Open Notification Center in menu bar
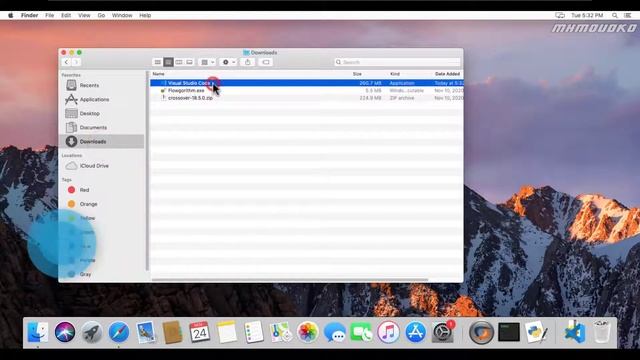 (628, 16)
